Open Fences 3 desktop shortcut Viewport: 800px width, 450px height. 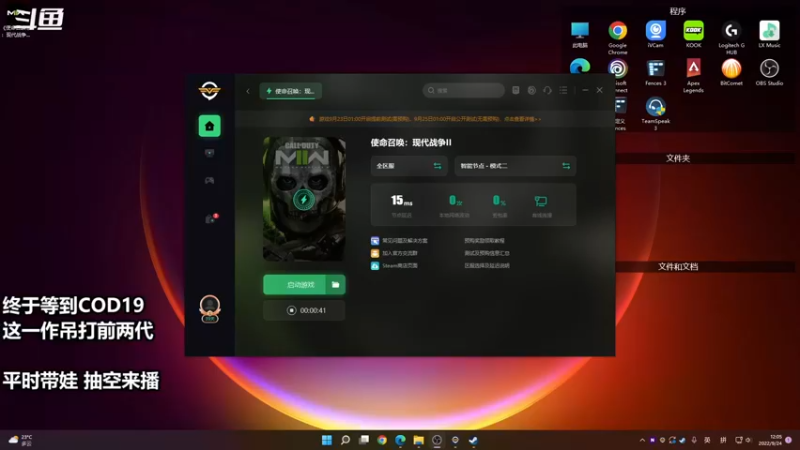coord(656,72)
